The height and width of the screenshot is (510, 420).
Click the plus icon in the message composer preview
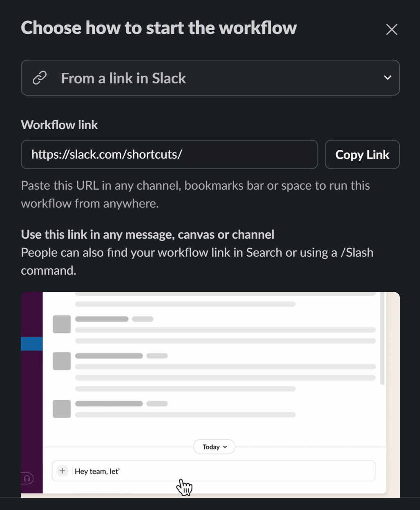click(x=62, y=470)
